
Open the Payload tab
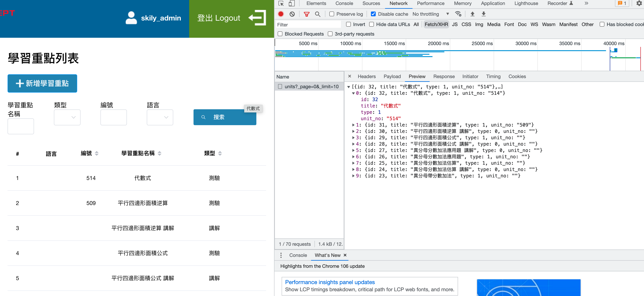point(392,76)
